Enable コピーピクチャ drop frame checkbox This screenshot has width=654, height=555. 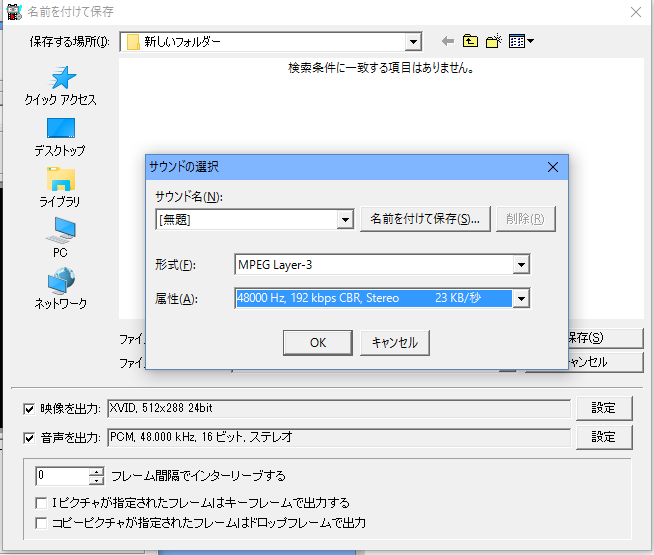[42, 522]
